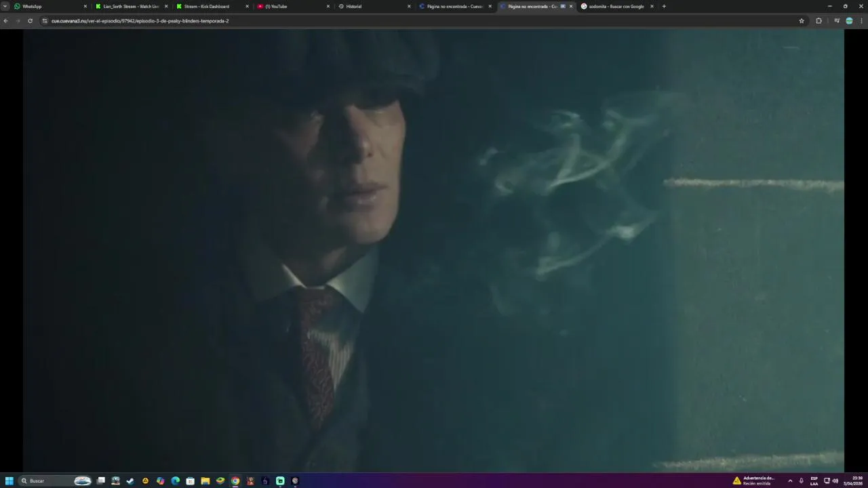Screen dimensions: 868x488
Task: Open File Explorer from the taskbar
Action: point(205,481)
